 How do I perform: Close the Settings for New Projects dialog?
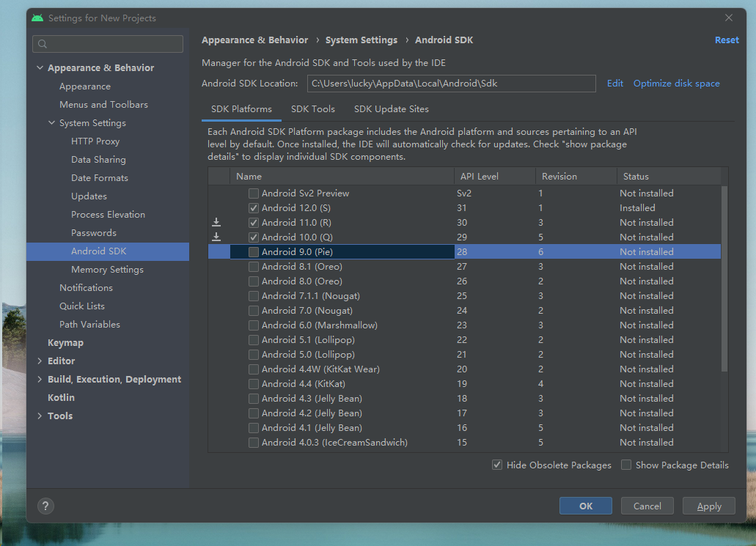click(x=729, y=18)
